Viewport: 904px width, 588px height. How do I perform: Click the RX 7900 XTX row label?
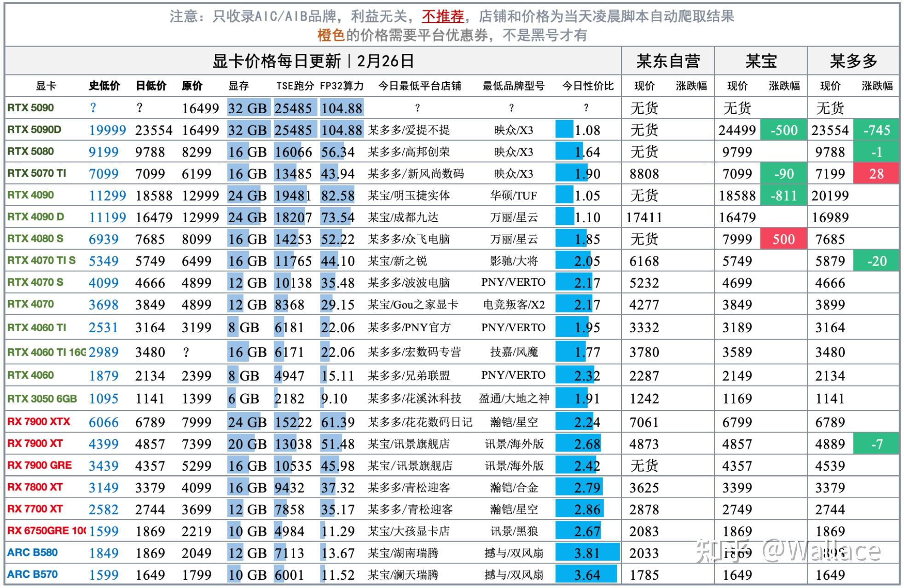(x=39, y=421)
